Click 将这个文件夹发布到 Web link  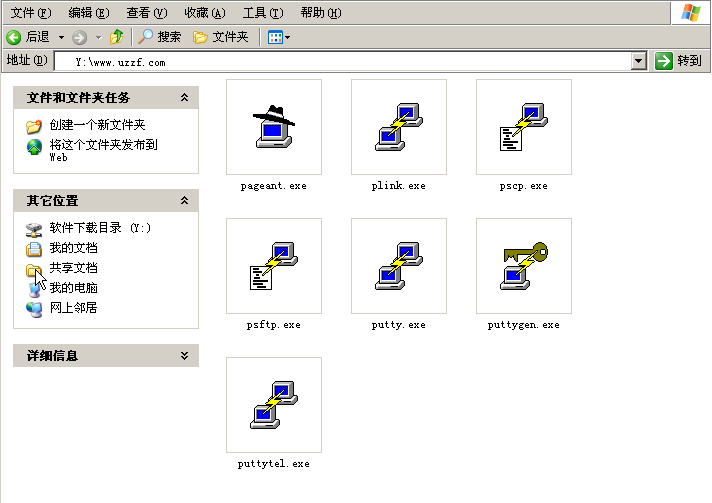[103, 150]
